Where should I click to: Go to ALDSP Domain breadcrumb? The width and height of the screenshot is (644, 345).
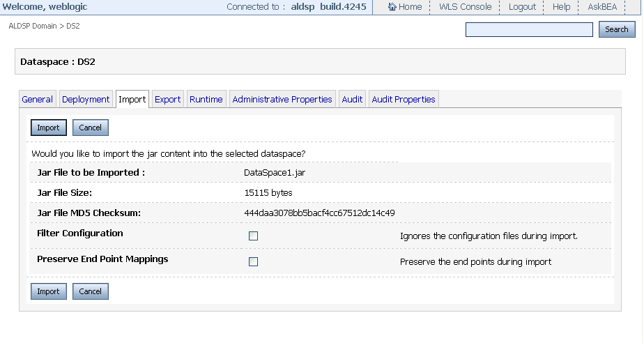tap(33, 26)
